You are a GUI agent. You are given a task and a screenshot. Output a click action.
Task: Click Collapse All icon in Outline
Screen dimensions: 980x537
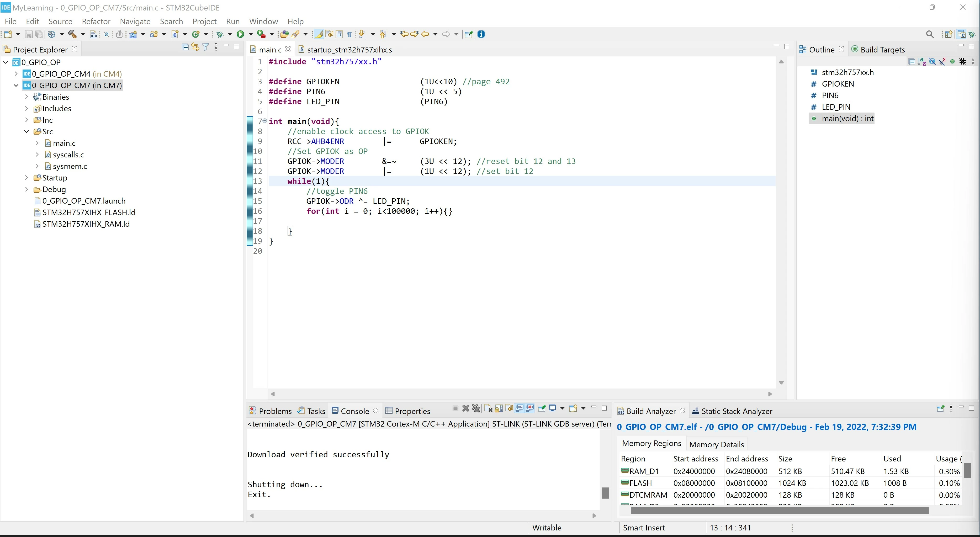(912, 62)
